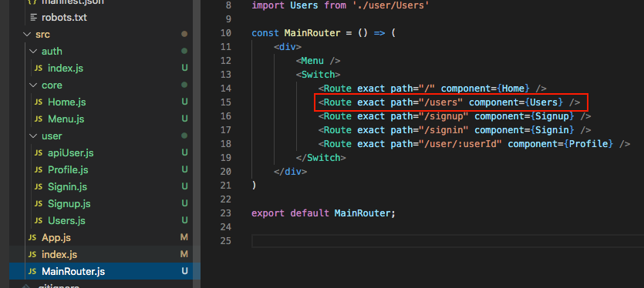644x288 pixels.
Task: Click JS icon next to Signin.js
Action: coord(39,187)
